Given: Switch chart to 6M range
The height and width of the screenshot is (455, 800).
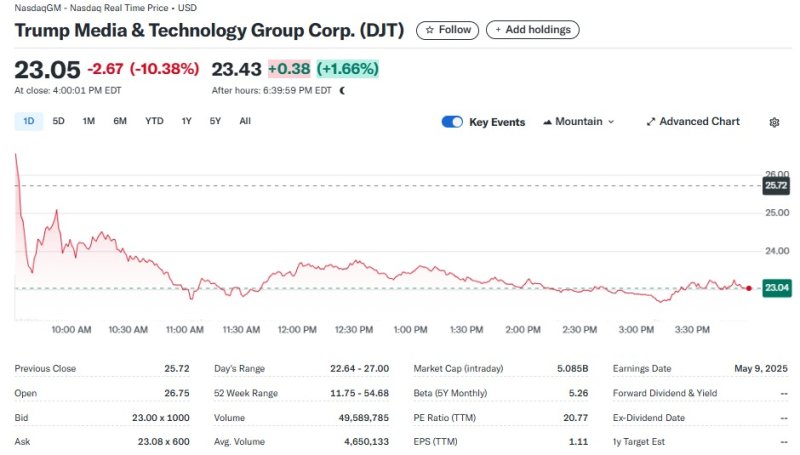Looking at the screenshot, I should pyautogui.click(x=120, y=121).
